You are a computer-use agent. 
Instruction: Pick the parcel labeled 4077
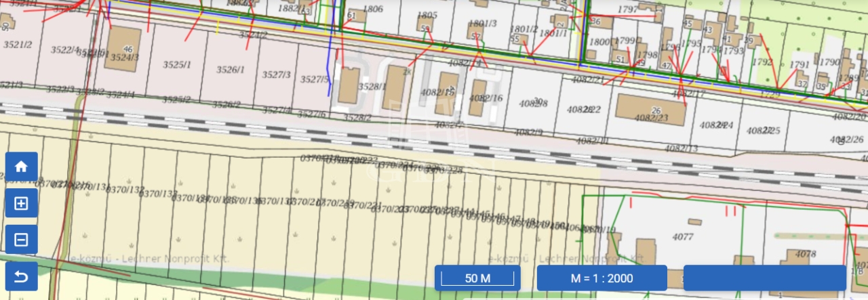tap(682, 237)
